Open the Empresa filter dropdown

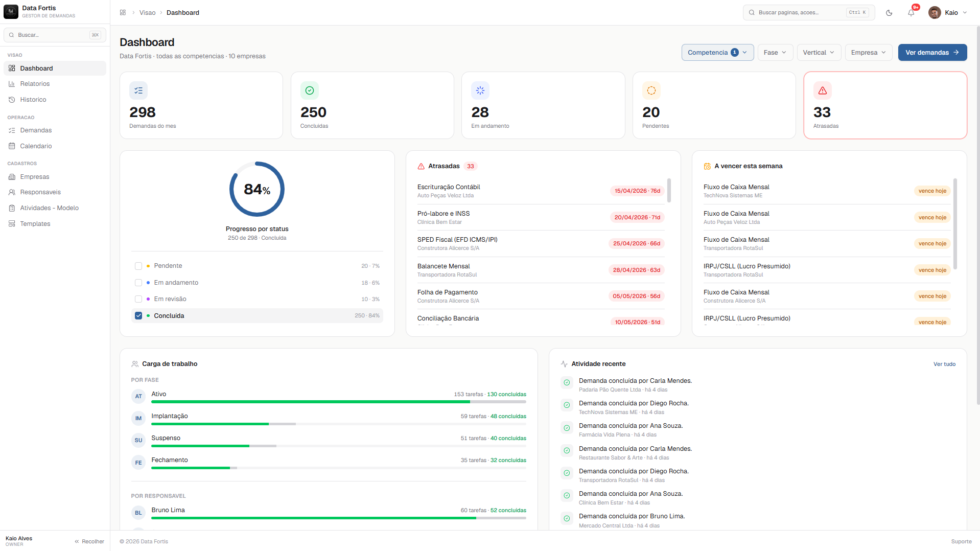tap(869, 53)
